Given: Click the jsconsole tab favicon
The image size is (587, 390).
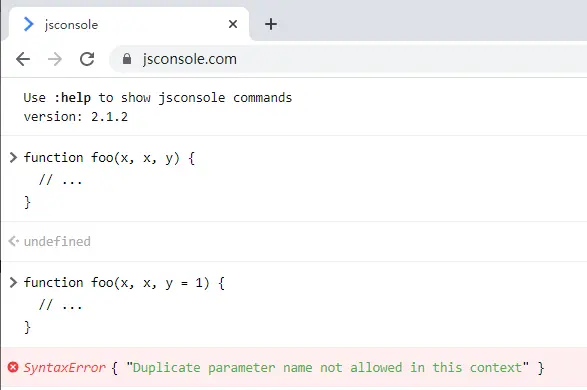Looking at the screenshot, I should click(28, 24).
